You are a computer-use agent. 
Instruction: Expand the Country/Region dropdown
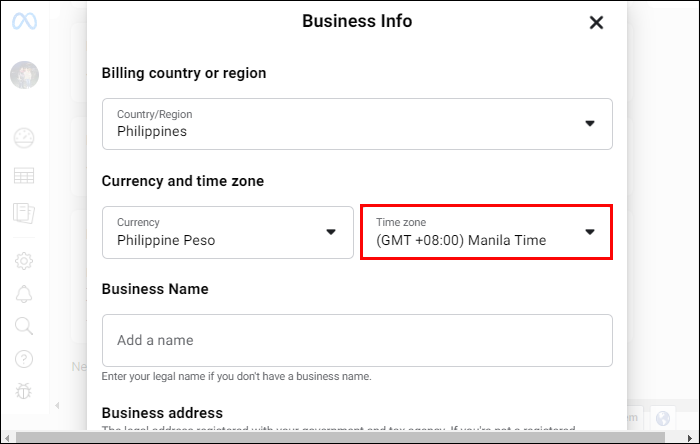click(x=357, y=124)
